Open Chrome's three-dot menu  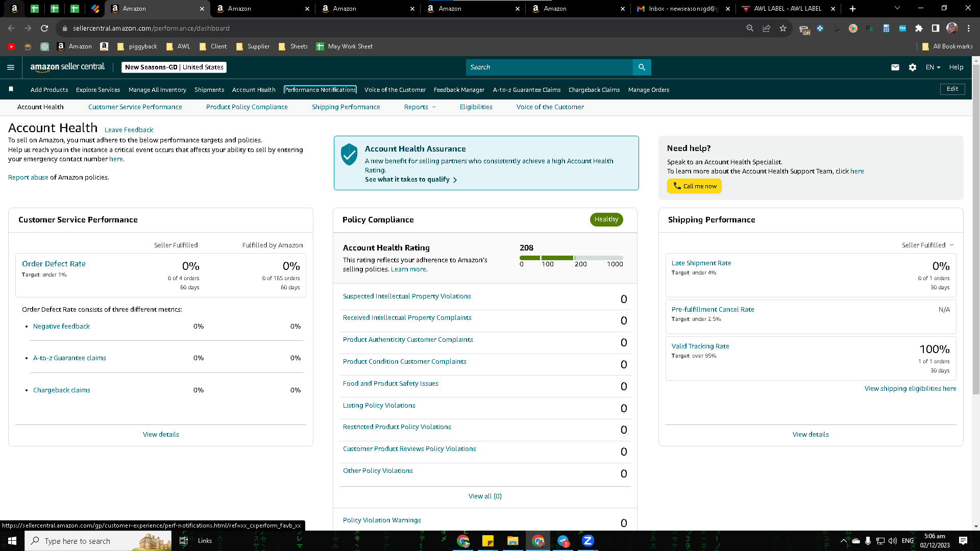click(968, 29)
